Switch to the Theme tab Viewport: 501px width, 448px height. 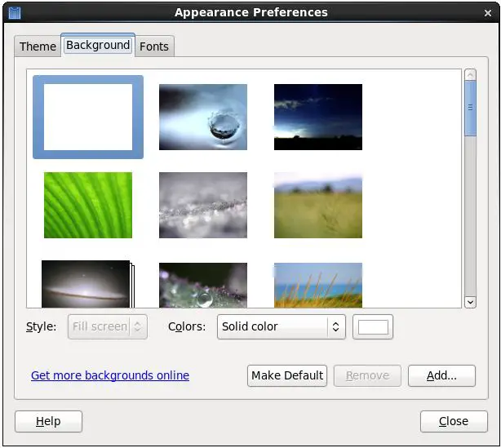coord(38,47)
